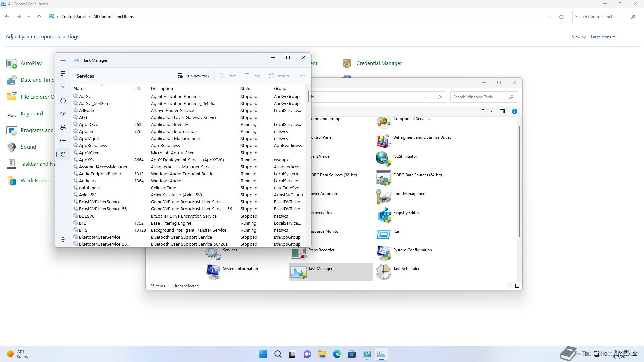Sort services by Group column header

click(288, 88)
